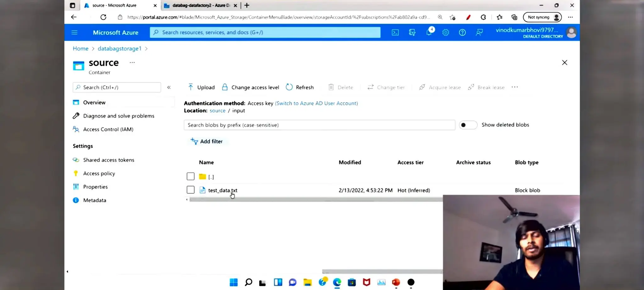Open Microsoft Edge from the taskbar
Image resolution: width=644 pixels, height=290 pixels.
point(337,282)
